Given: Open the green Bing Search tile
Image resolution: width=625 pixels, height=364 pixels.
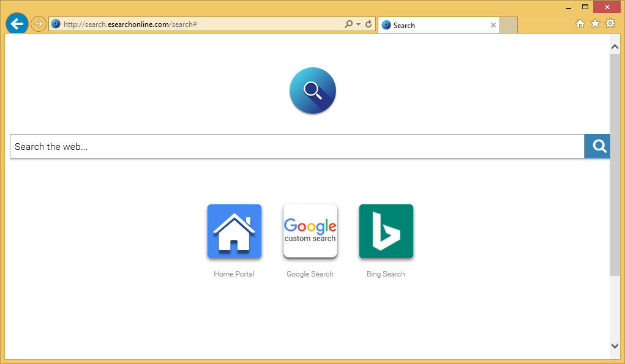Looking at the screenshot, I should (386, 231).
